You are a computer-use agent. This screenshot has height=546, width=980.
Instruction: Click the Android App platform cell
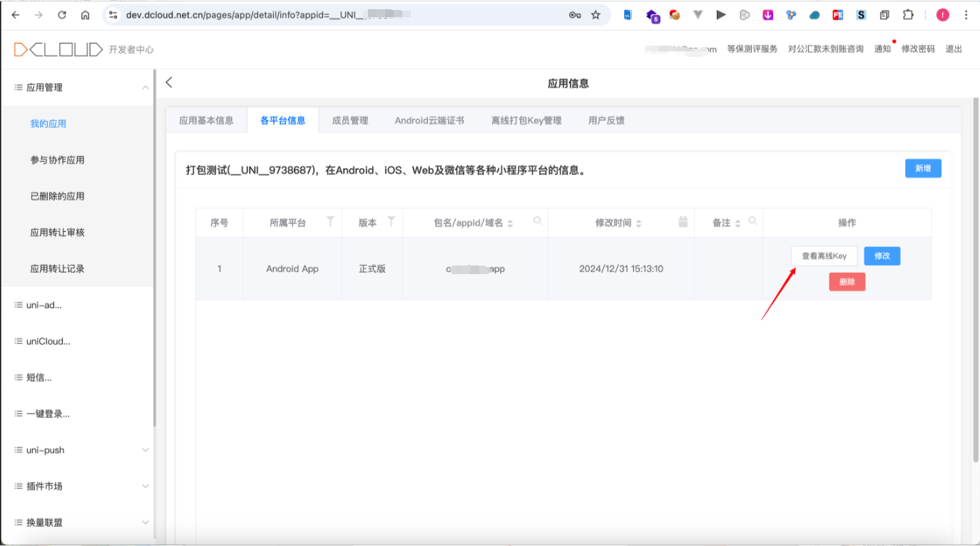click(x=292, y=269)
